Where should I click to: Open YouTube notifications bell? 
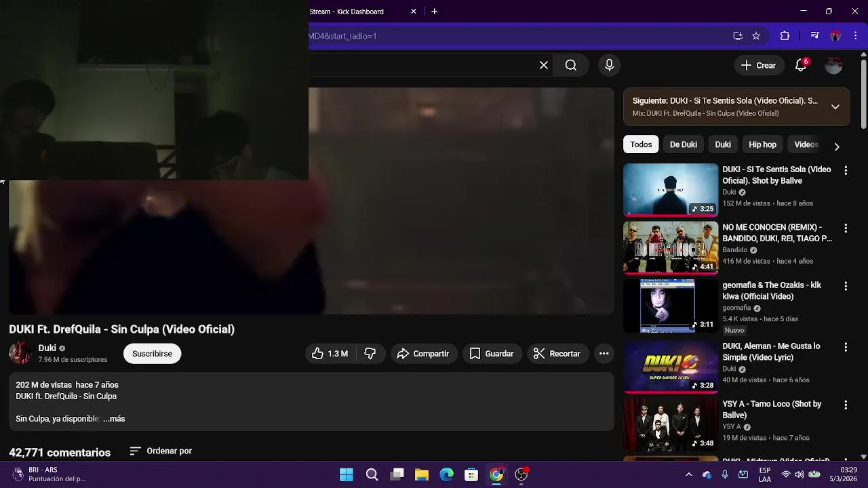click(x=801, y=65)
